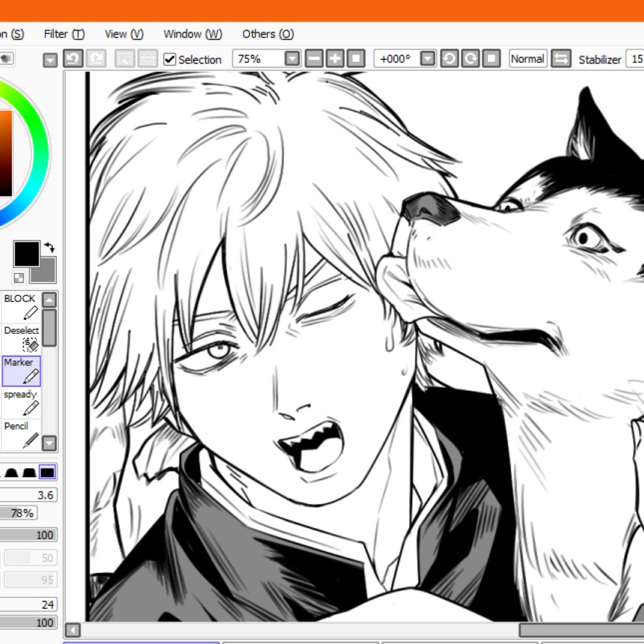
Task: Rotate canvas clockwise icon
Action: [x=470, y=58]
